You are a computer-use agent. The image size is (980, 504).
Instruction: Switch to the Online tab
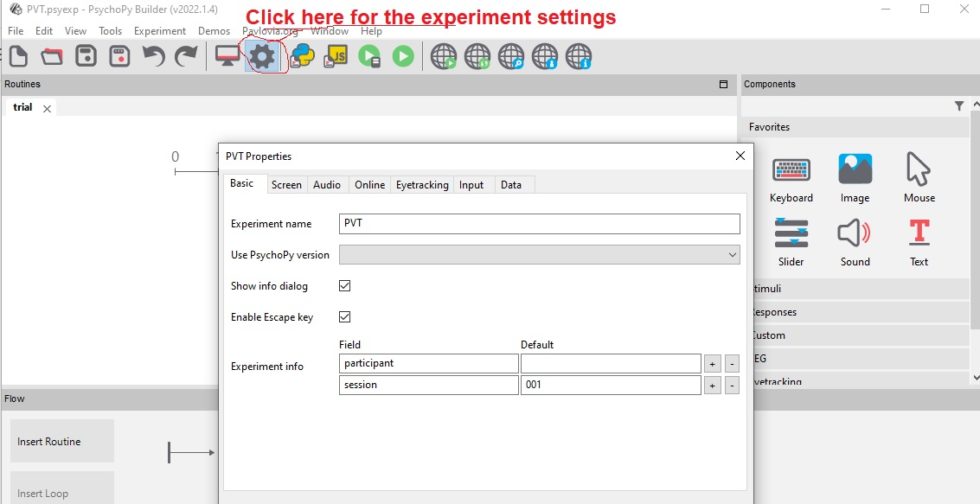[369, 184]
